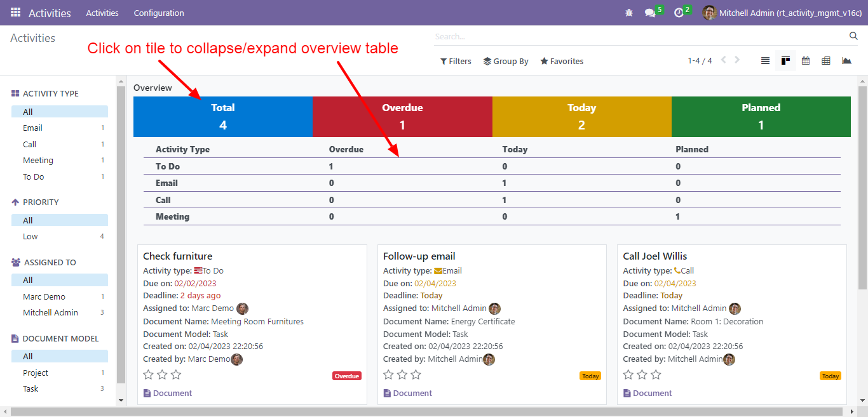Click the To Do row in overview table
This screenshot has width=868, height=417.
[x=492, y=166]
